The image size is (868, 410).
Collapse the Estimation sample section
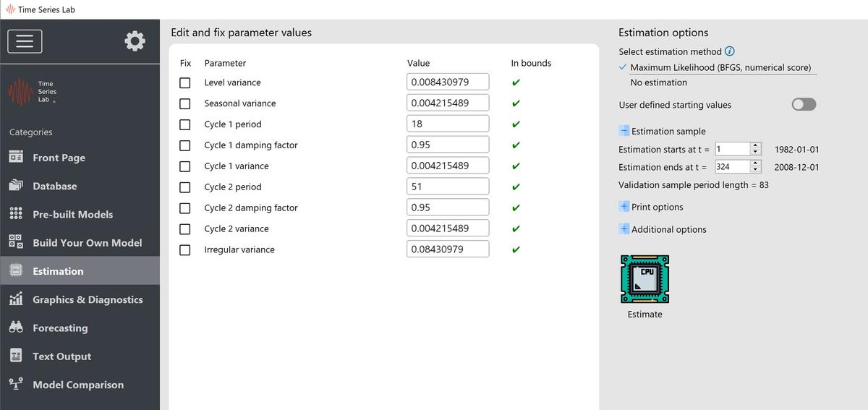[x=624, y=131]
